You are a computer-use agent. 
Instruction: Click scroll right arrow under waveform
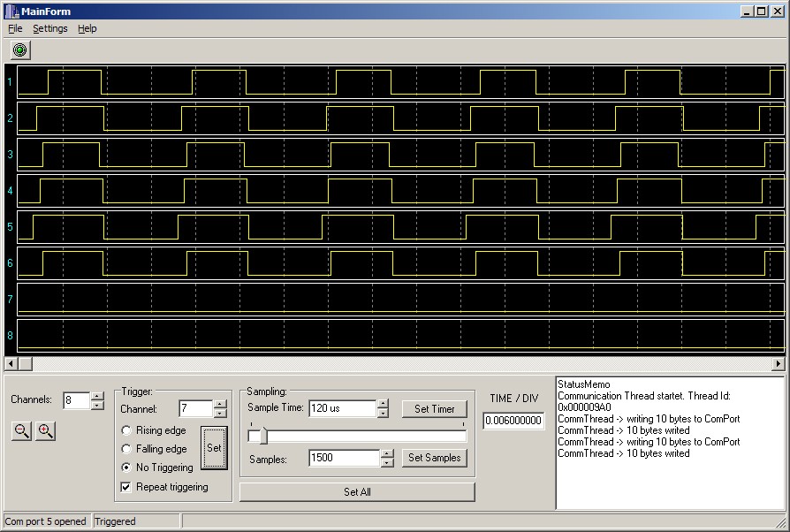pos(778,363)
